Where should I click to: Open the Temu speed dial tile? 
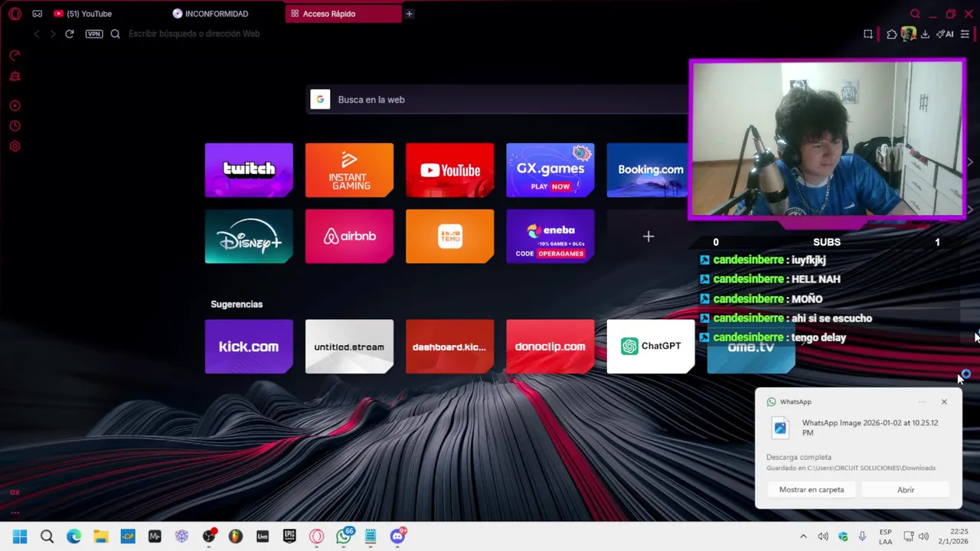tap(450, 236)
